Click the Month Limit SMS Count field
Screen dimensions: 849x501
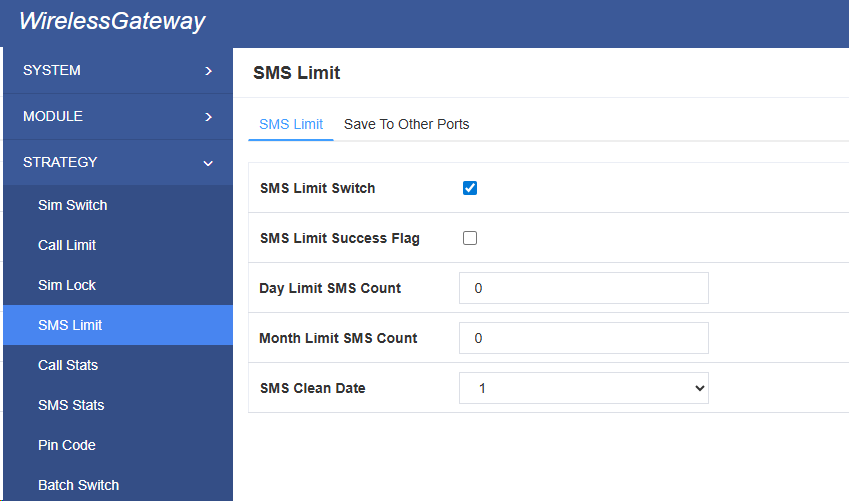coord(583,338)
